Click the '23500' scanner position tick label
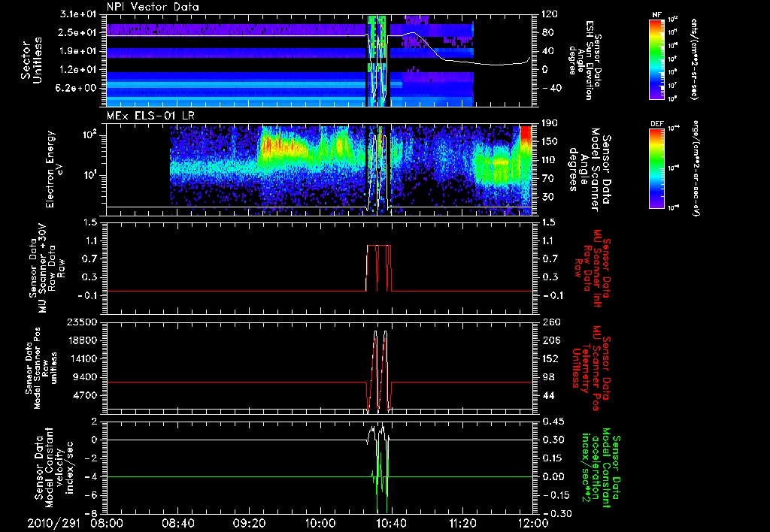 83,322
